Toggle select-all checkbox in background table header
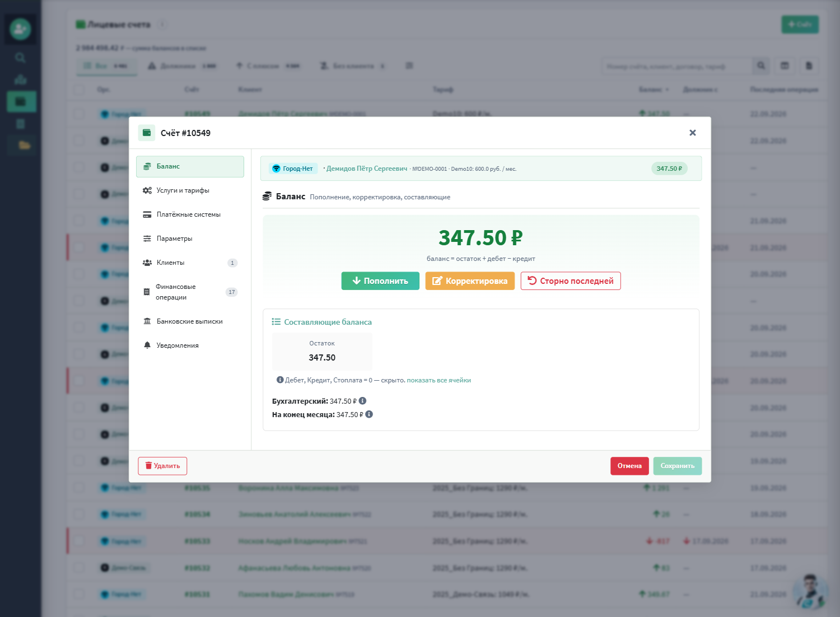 pos(79,90)
